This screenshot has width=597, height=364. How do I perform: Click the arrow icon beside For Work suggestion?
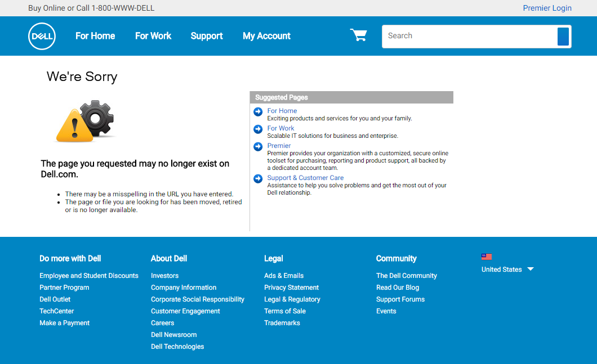(258, 129)
